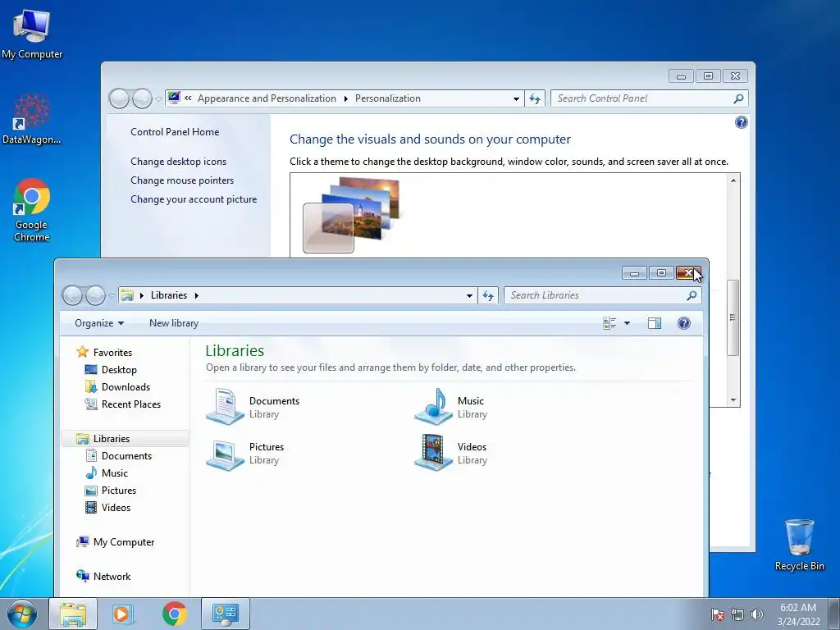840x630 pixels.
Task: Open the Videos library in main pane
Action: (450, 453)
